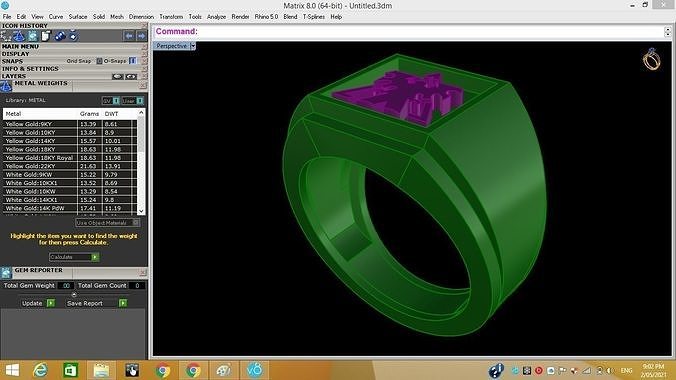
Task: Open the first icon in Icon History
Action: [x=6, y=36]
